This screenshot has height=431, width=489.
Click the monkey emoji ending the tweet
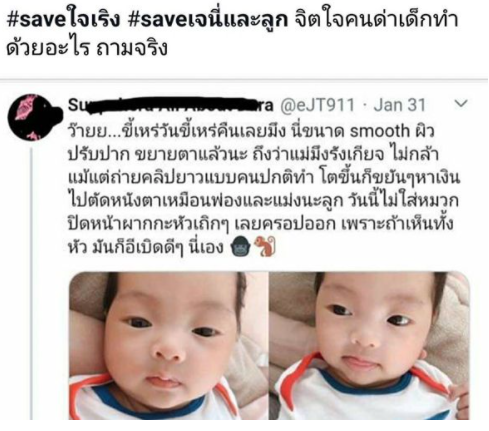pos(265,247)
